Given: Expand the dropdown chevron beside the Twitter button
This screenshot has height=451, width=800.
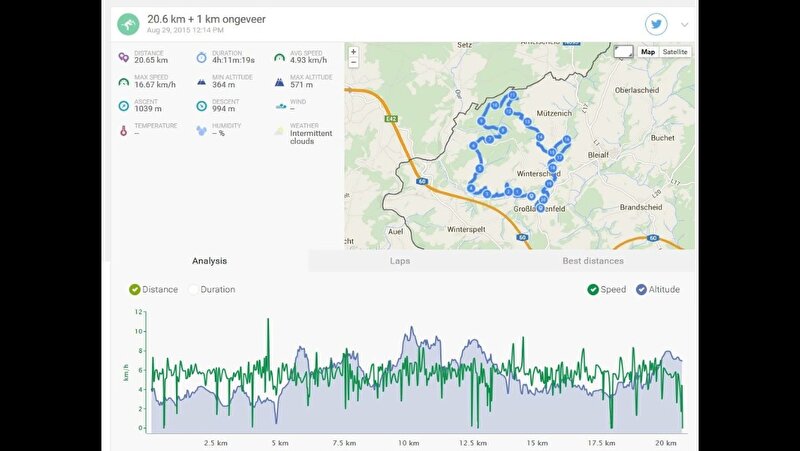Looking at the screenshot, I should pos(685,25).
